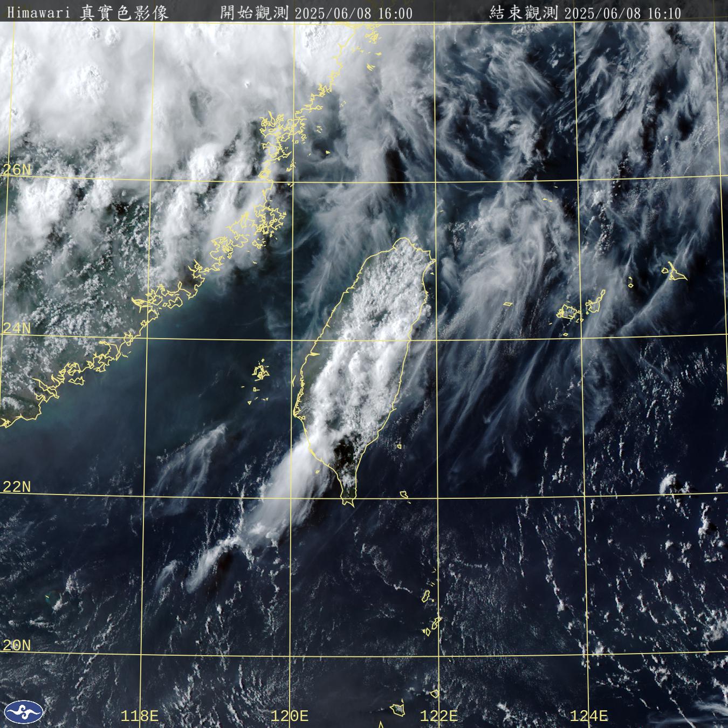Click the "124E" longitude label
Image resolution: width=728 pixels, height=728 pixels.
[588, 716]
